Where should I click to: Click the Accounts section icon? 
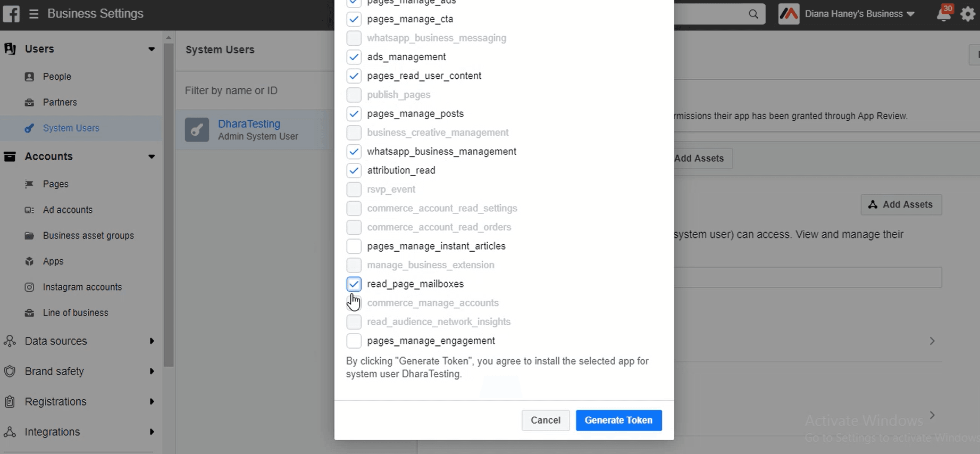10,156
